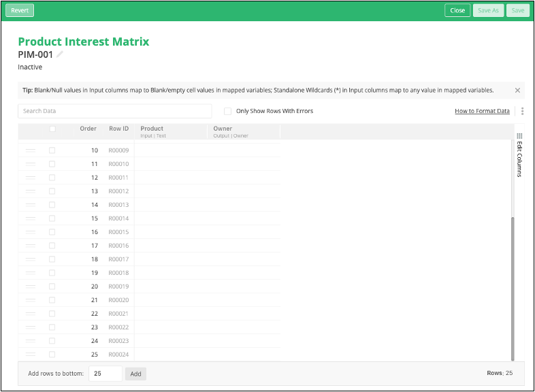Click the Save button
This screenshot has height=392, width=535.
point(517,11)
